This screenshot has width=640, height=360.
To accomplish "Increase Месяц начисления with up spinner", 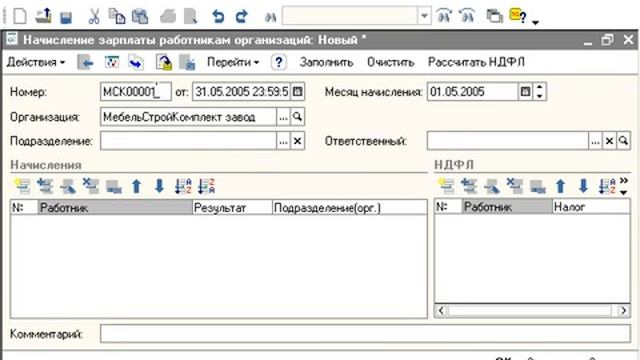I will click(539, 87).
